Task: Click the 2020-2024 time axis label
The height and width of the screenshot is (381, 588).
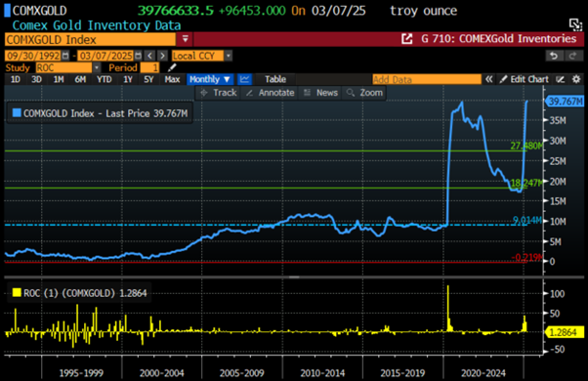Action: tap(483, 373)
